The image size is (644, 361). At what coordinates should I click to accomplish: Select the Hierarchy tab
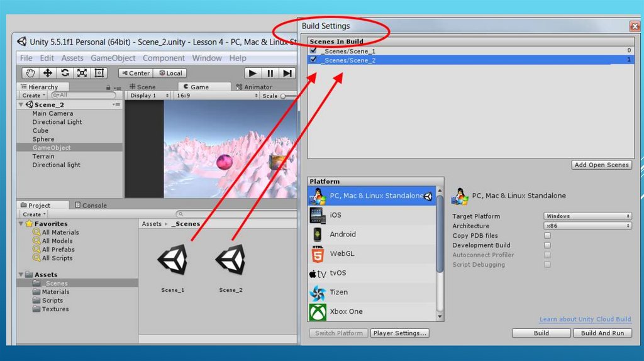pyautogui.click(x=39, y=87)
